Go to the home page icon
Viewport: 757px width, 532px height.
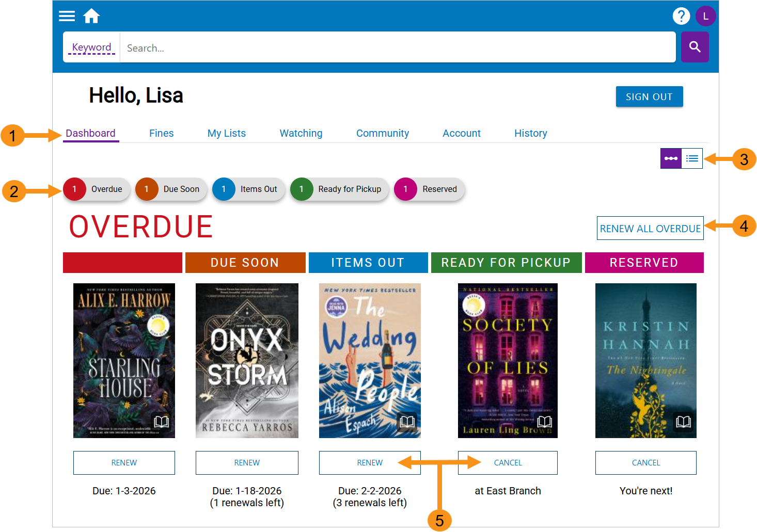pyautogui.click(x=91, y=16)
